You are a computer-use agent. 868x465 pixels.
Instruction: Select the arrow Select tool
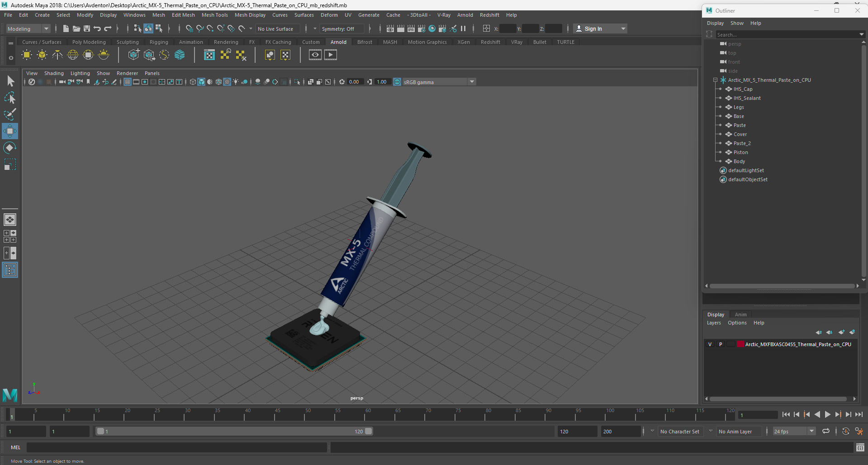(x=10, y=81)
